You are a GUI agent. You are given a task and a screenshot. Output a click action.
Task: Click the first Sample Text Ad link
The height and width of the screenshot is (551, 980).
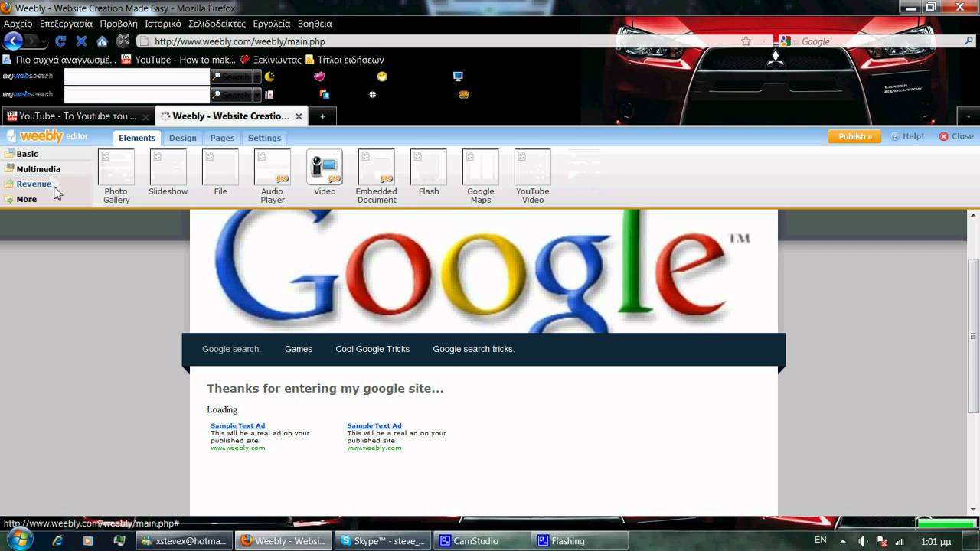click(237, 425)
